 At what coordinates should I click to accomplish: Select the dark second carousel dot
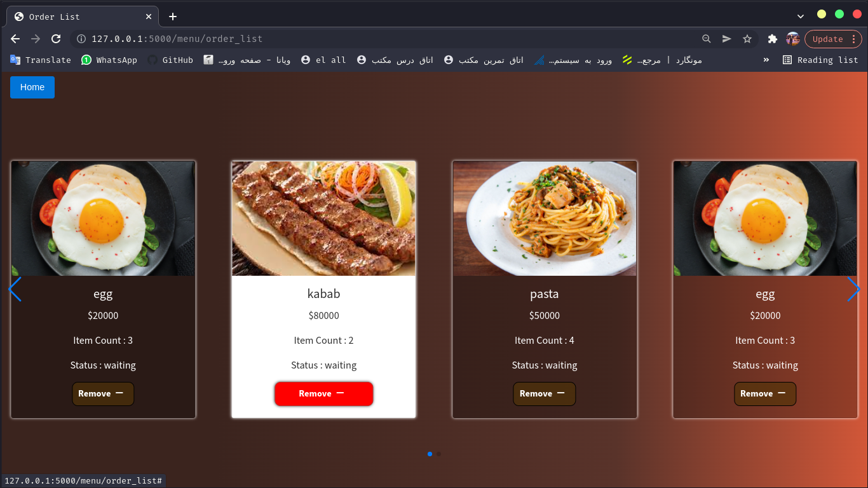438,454
